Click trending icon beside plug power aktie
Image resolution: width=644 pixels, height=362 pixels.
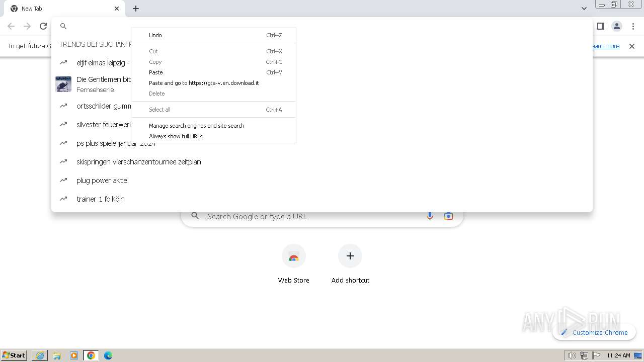pyautogui.click(x=63, y=180)
